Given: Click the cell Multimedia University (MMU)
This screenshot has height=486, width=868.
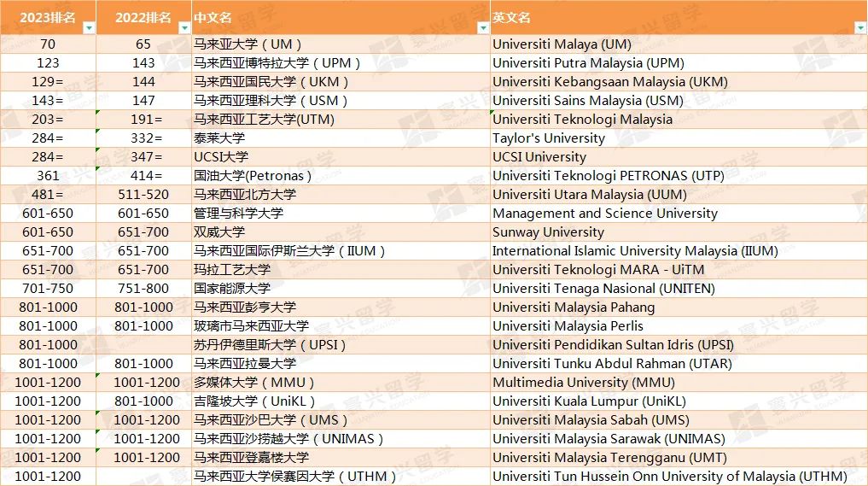Looking at the screenshot, I should pyautogui.click(x=679, y=383).
